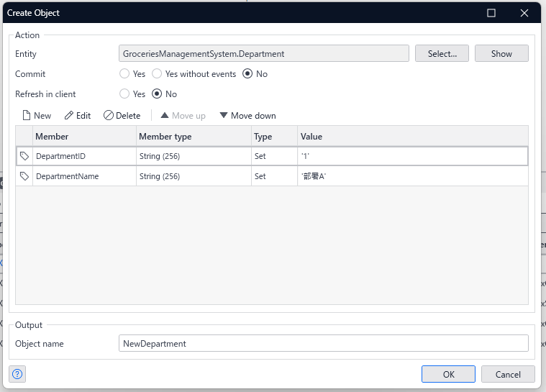546x392 pixels.
Task: Click the Cancel button
Action: (x=508, y=374)
